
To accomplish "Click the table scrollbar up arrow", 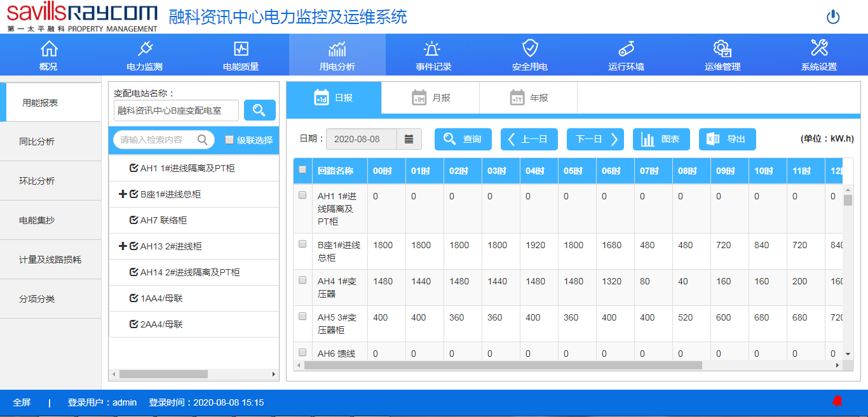I will click(848, 190).
